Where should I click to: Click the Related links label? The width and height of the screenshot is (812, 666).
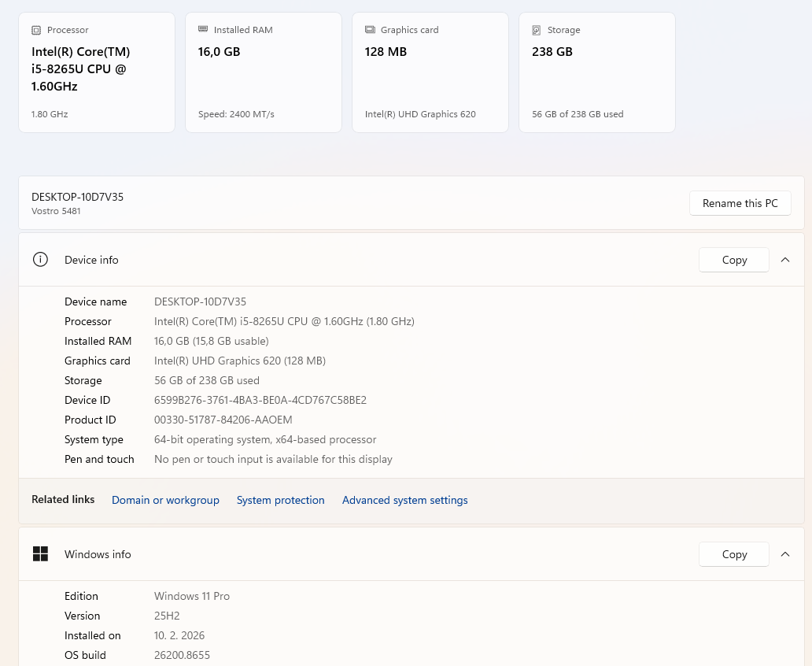coord(63,499)
